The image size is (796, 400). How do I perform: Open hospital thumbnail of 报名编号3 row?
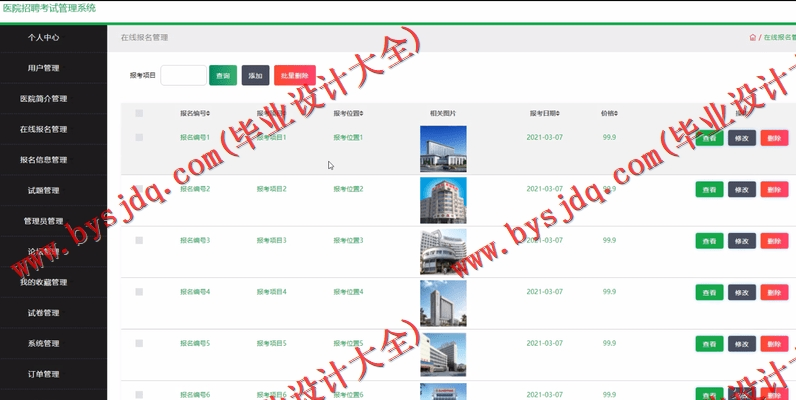443,252
